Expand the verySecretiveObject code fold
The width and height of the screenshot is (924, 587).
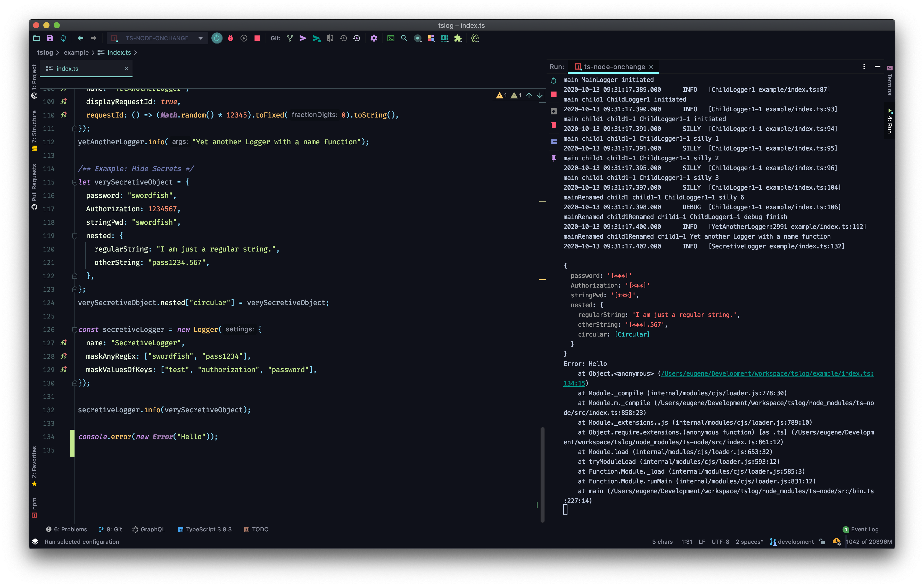pos(75,182)
